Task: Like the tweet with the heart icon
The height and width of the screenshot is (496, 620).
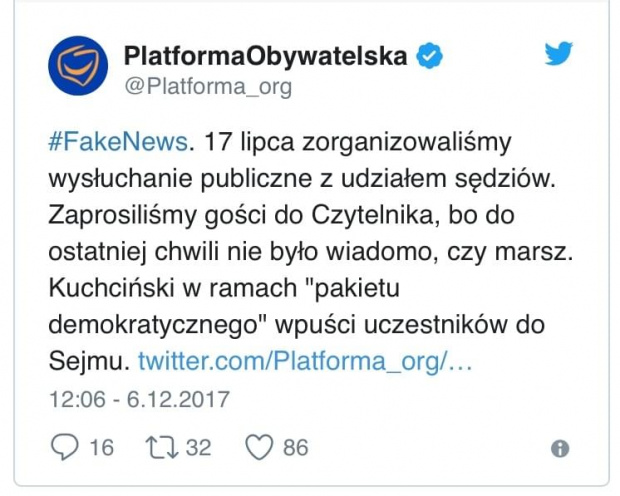Action: 259,446
